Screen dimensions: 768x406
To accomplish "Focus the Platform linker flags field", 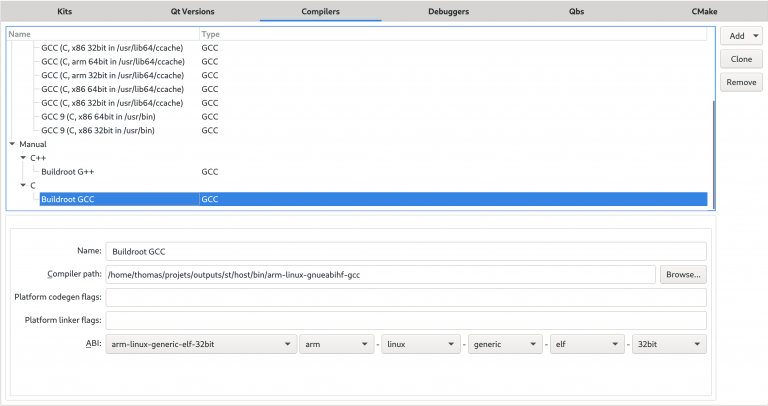I will [x=406, y=320].
